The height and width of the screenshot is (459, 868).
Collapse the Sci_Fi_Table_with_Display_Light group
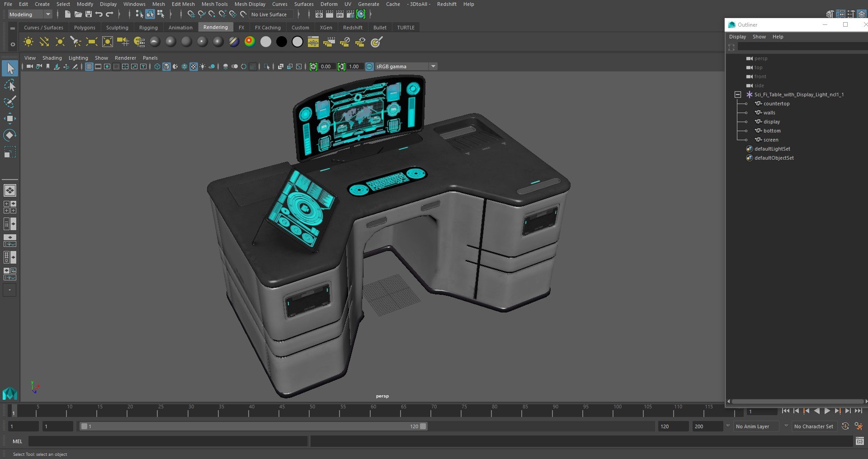pos(738,95)
